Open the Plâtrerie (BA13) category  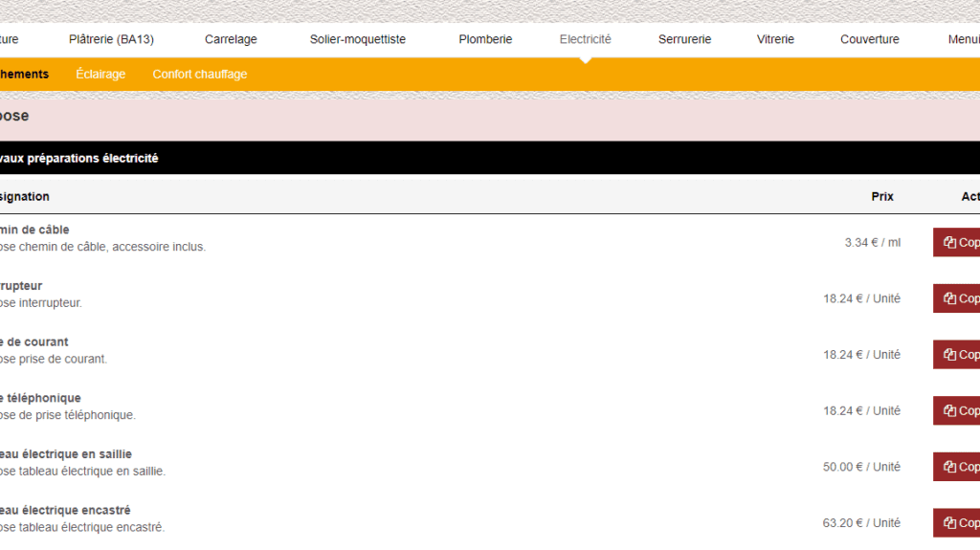point(111,39)
